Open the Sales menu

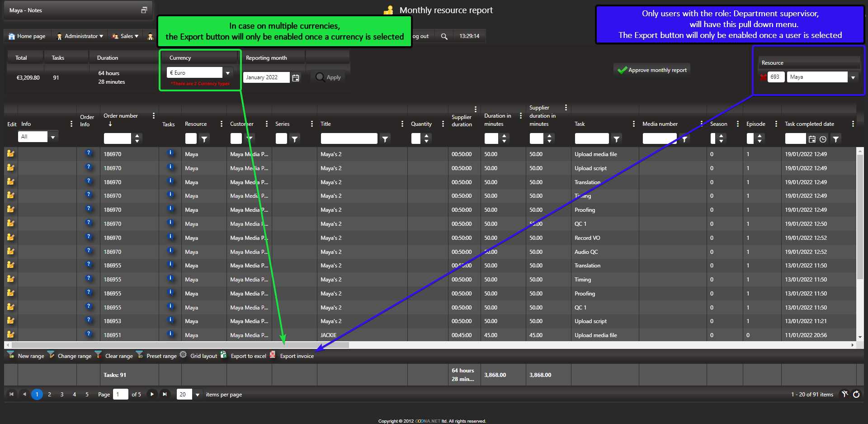point(126,36)
